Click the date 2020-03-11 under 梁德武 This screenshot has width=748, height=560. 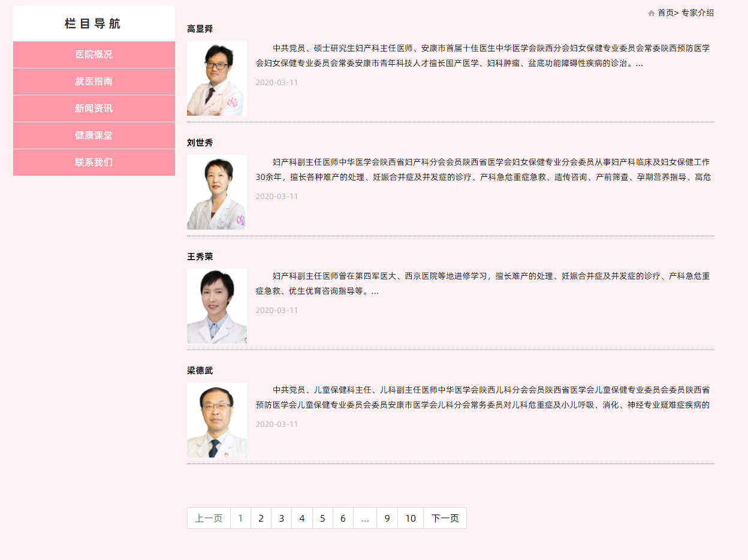click(276, 424)
